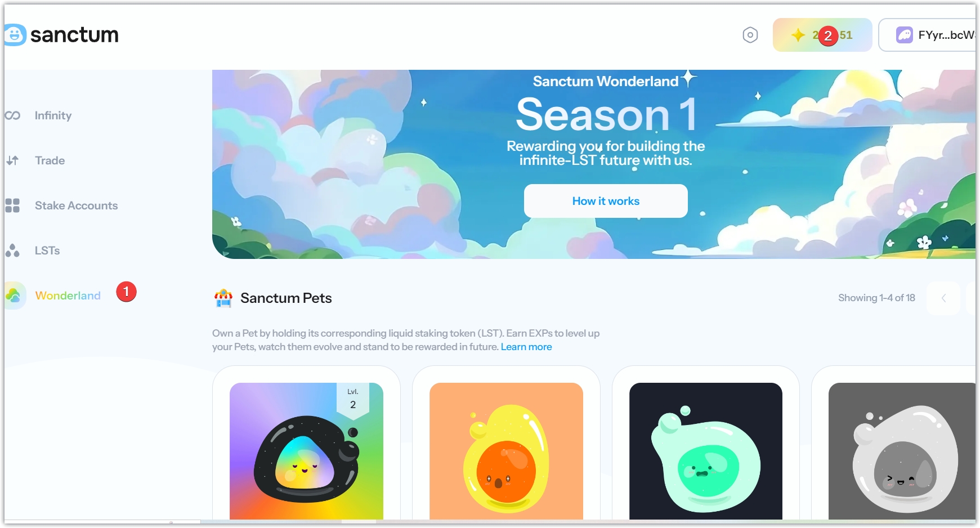Open the hexagon settings icon
Screen dimensions: 980x528
[750, 35]
